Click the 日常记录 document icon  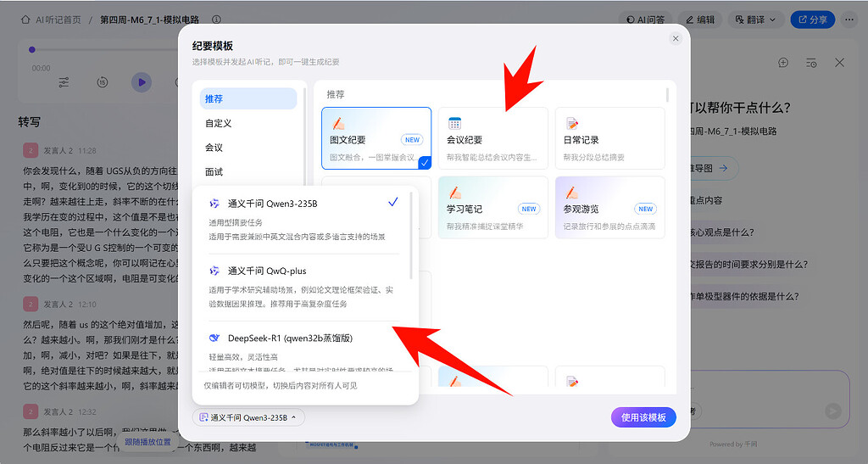572,124
